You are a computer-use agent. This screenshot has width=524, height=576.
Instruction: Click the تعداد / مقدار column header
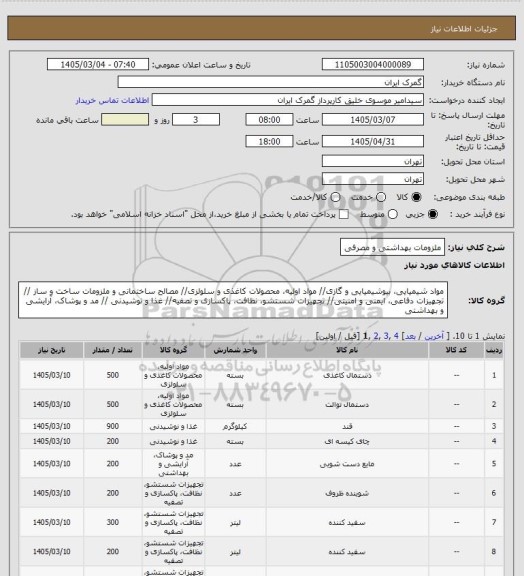pos(112,350)
